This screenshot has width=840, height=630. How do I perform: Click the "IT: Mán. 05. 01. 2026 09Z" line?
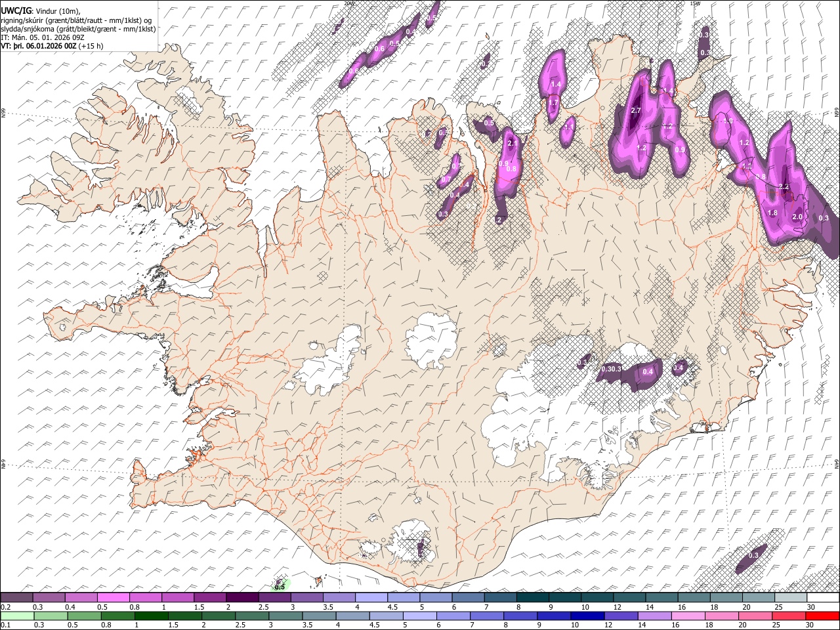coord(43,37)
